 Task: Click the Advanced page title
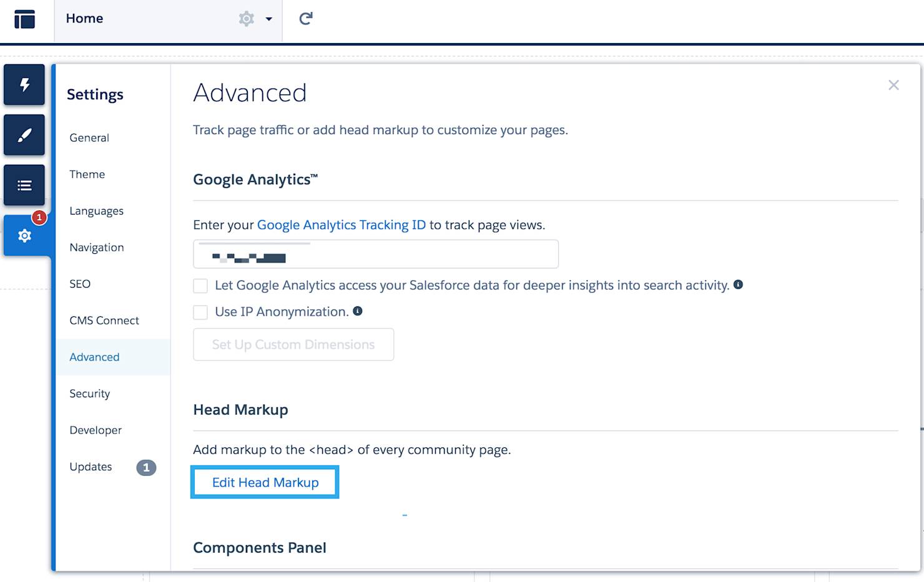tap(250, 93)
